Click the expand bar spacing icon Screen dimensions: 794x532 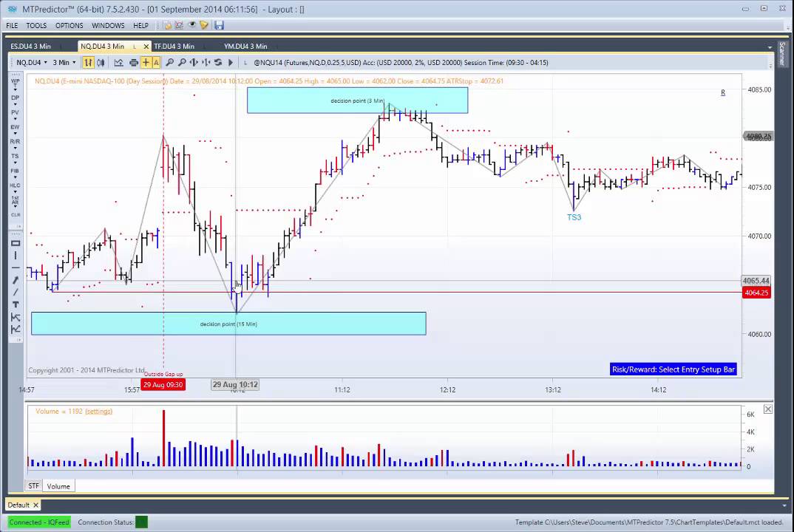tap(194, 62)
